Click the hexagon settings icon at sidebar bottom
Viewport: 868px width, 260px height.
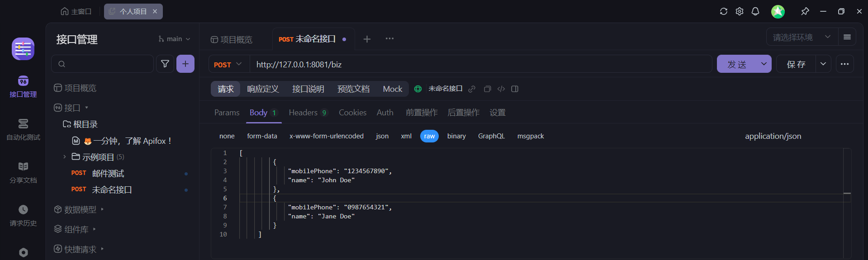point(24,252)
